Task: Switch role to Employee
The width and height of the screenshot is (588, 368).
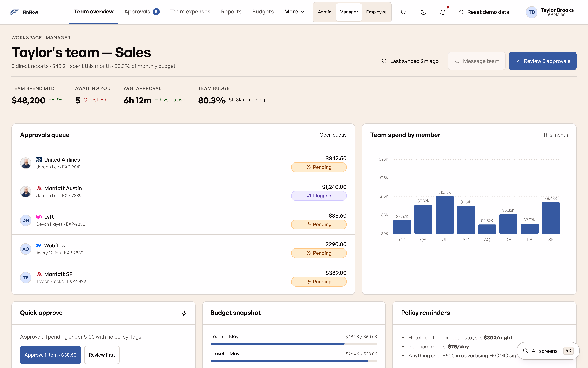Action: pos(376,12)
